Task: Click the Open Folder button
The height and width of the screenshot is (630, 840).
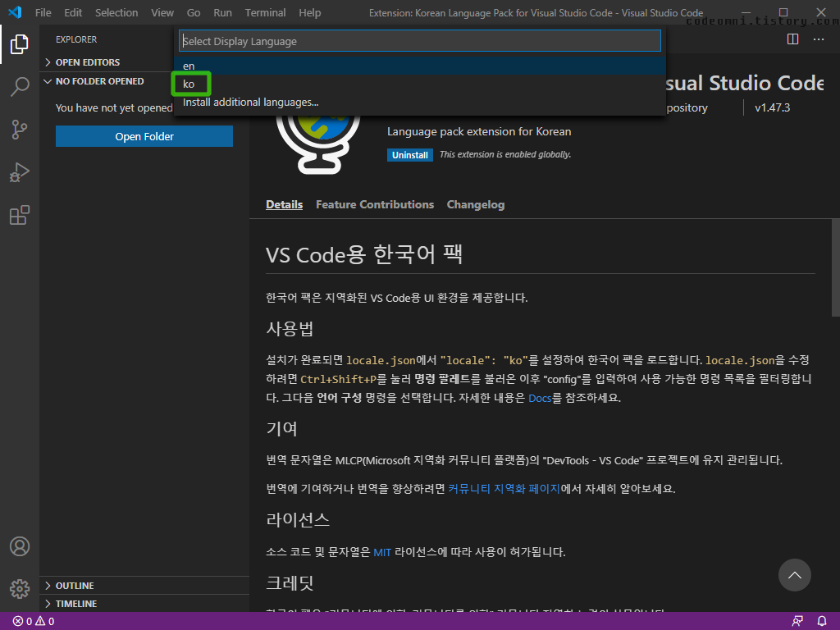Action: [144, 137]
